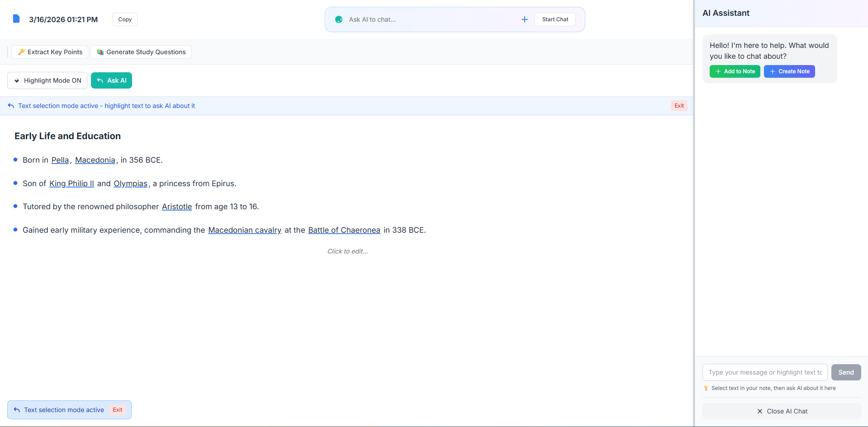
Task: Click the blue note document icon
Action: point(16,19)
